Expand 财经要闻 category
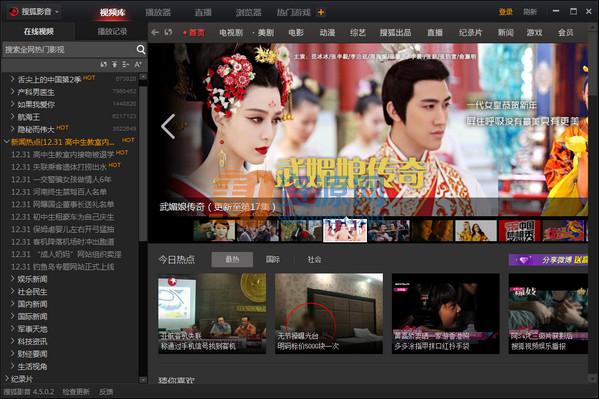Viewport: 599px width, 399px height. [13, 354]
